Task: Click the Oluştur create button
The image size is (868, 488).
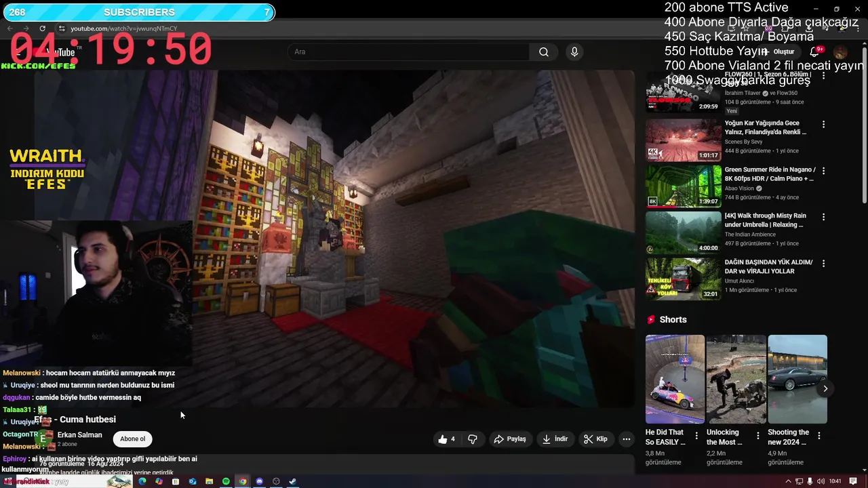Action: click(x=780, y=52)
